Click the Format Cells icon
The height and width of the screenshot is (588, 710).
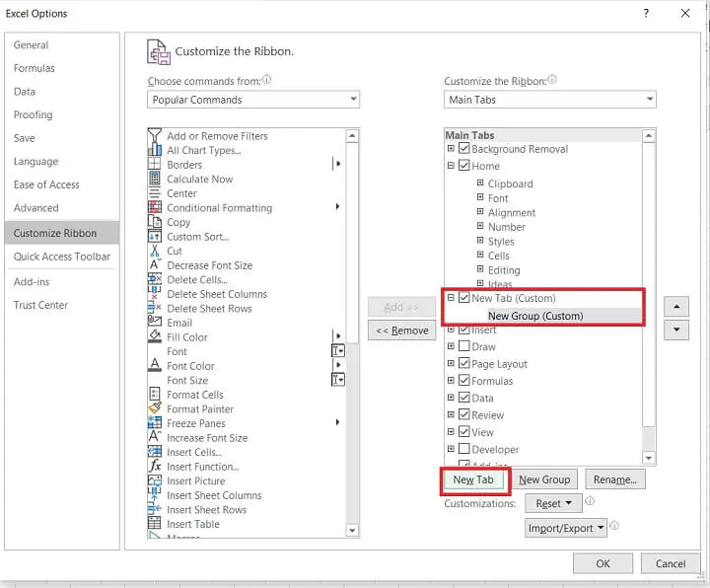[155, 394]
